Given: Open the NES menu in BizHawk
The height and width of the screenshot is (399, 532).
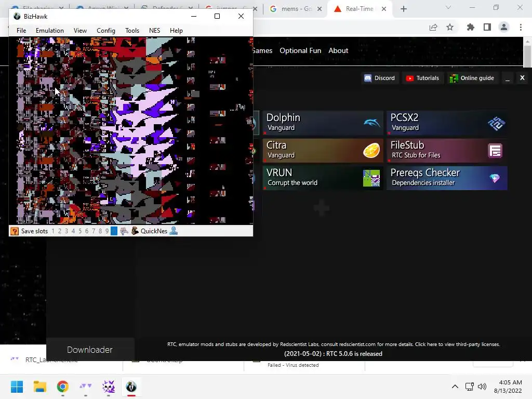Looking at the screenshot, I should (155, 31).
